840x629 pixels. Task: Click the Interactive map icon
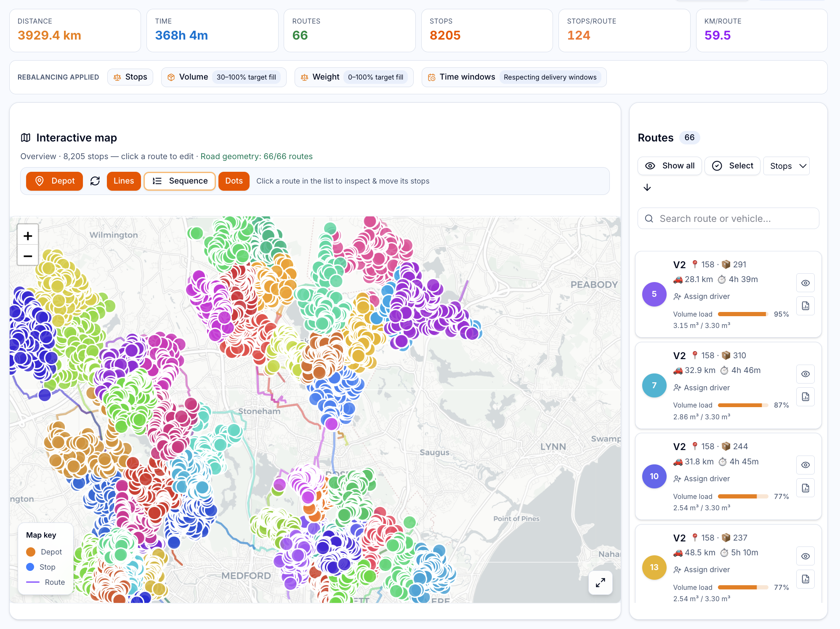pyautogui.click(x=26, y=138)
